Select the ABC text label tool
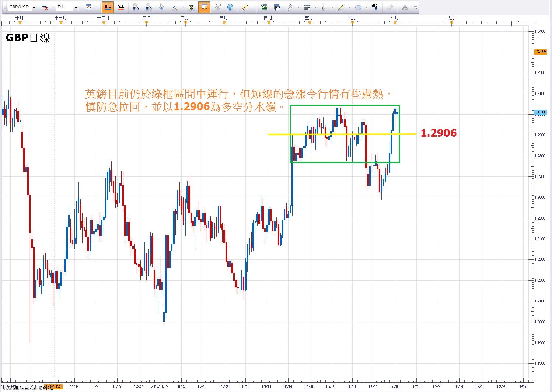Image resolution: width=552 pixels, height=392 pixels. [x=375, y=7]
